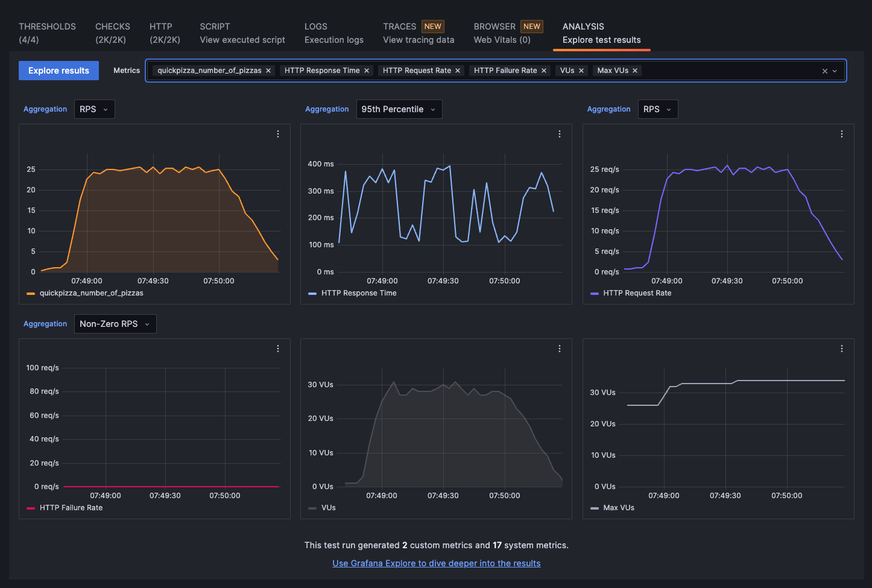Remove the Max VUs metric chip
This screenshot has height=588, width=872.
click(634, 70)
